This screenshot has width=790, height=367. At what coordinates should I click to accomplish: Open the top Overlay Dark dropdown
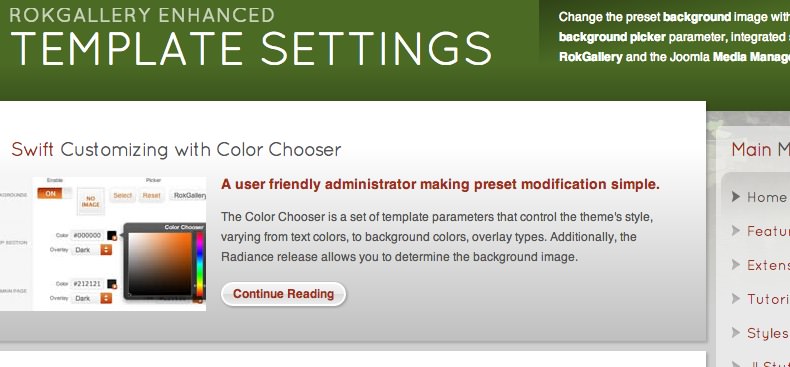[91, 250]
